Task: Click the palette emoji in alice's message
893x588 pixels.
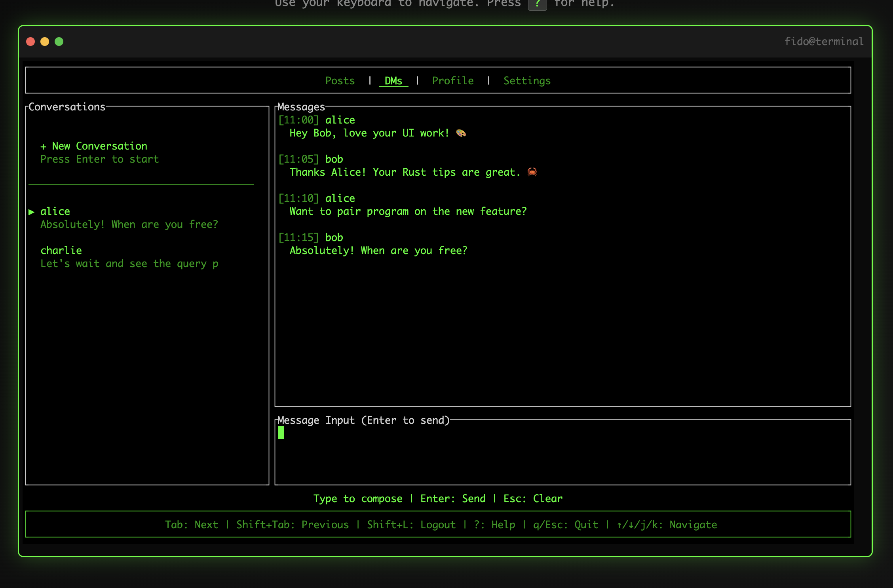Action: pos(461,133)
